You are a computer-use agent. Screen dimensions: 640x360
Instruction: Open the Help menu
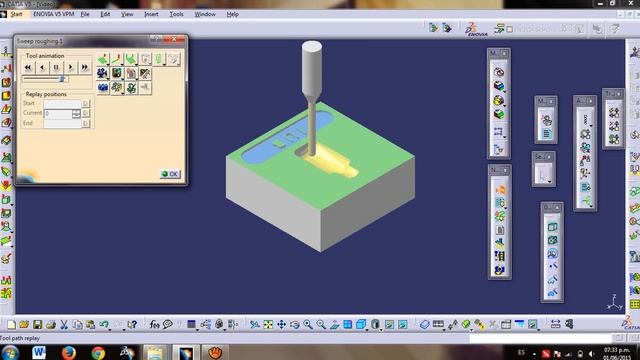click(232, 14)
